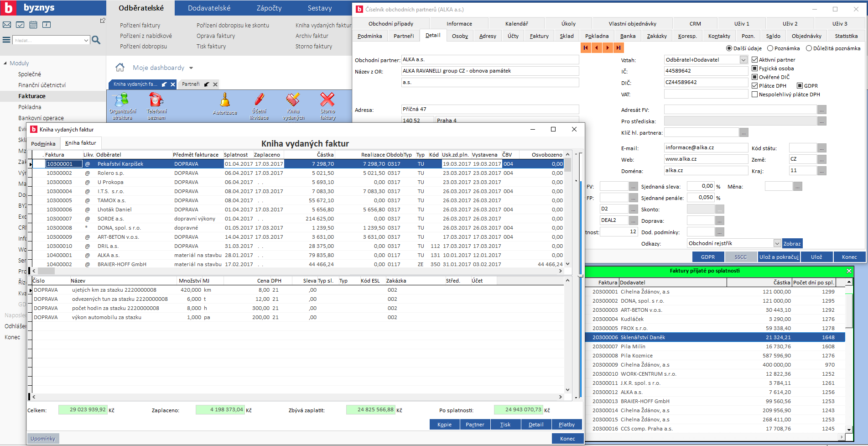Collapse the Moduly tree node
Viewport: 868px width, 446px height.
click(x=5, y=63)
